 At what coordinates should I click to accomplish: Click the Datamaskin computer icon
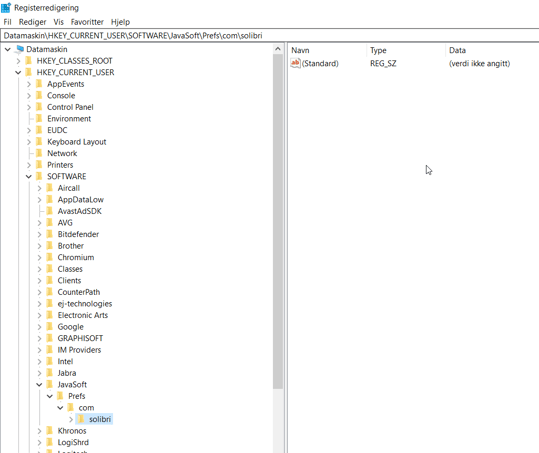coord(20,49)
